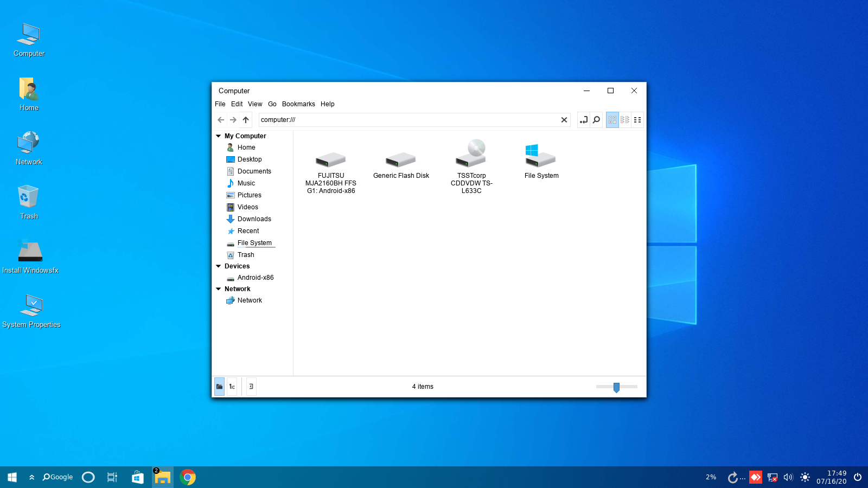868x488 pixels.
Task: Clear the location bar text
Action: 564,120
